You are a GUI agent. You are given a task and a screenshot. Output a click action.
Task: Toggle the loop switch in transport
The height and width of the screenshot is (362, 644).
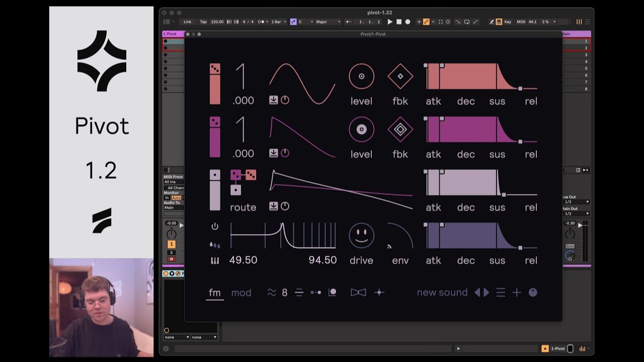point(467,22)
